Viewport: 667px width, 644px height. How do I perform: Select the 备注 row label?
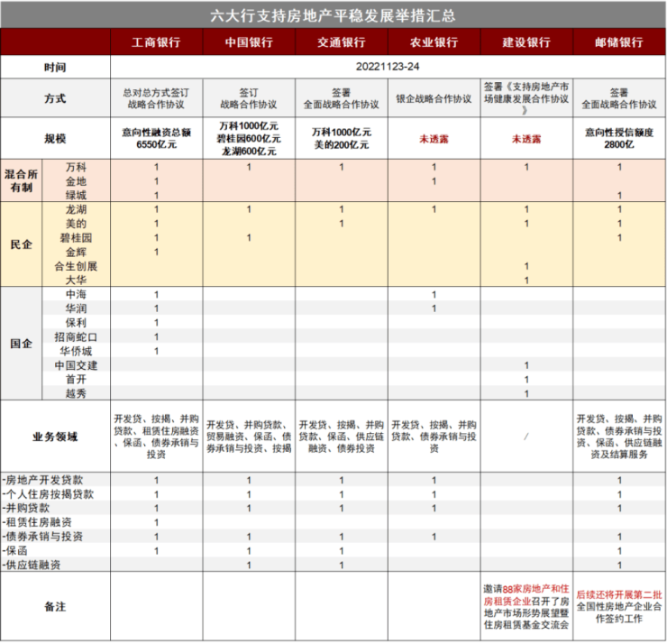point(55,607)
